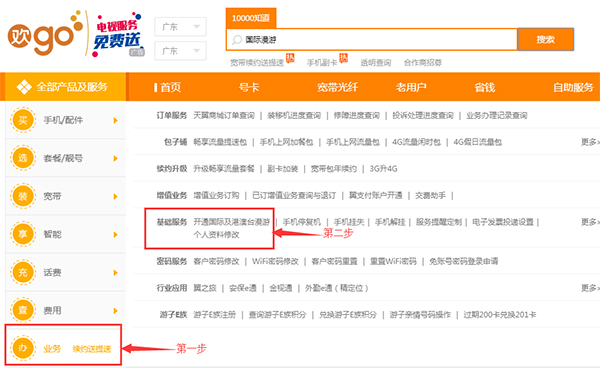
Task: Open the first 广东 province dropdown
Action: coord(180,27)
